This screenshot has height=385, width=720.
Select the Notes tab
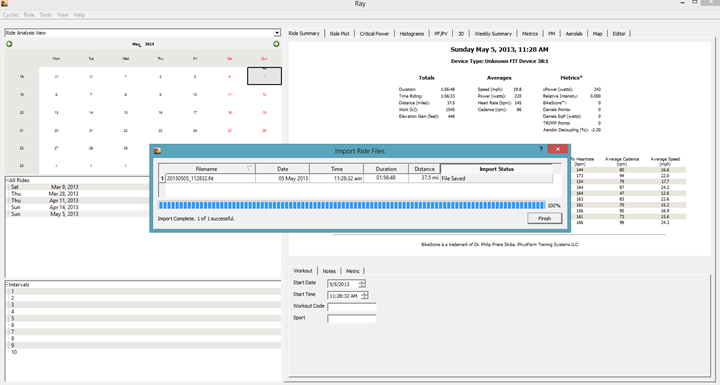(x=329, y=271)
